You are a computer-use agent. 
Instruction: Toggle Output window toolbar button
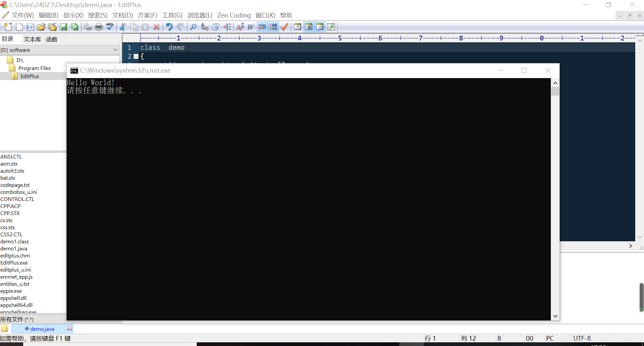(x=320, y=27)
